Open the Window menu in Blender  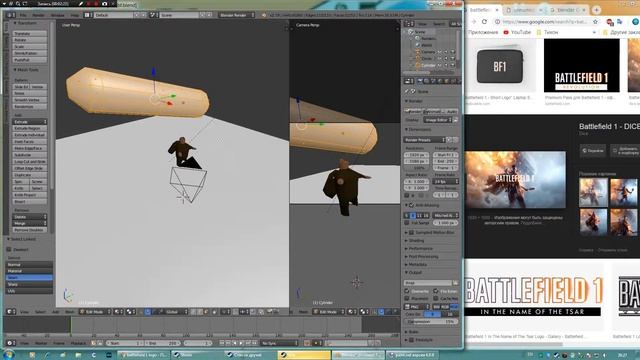click(58, 15)
